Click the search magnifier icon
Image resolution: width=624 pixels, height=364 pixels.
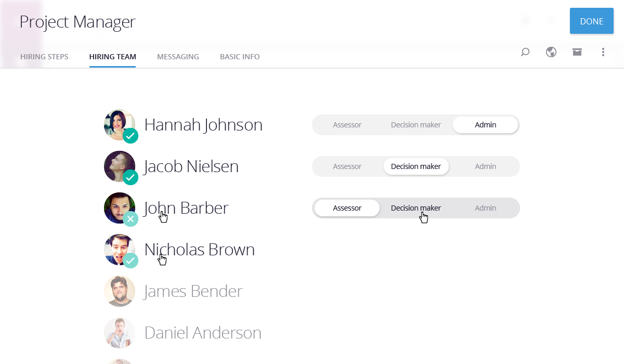tap(525, 52)
